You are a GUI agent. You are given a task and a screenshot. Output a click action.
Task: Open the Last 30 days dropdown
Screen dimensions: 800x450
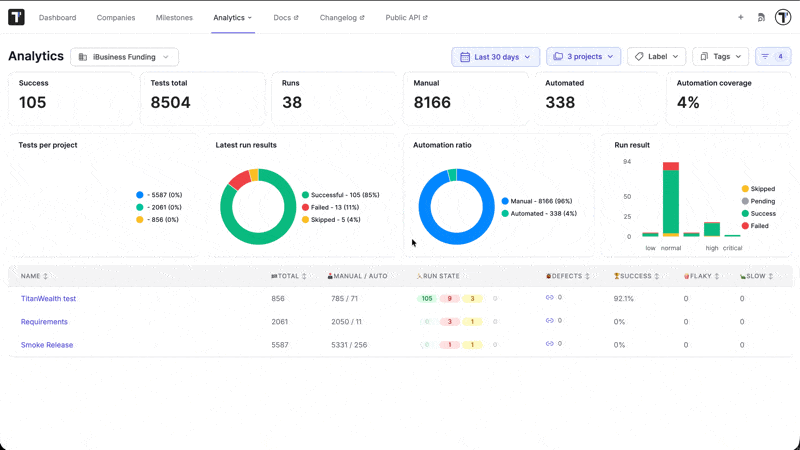coord(495,57)
